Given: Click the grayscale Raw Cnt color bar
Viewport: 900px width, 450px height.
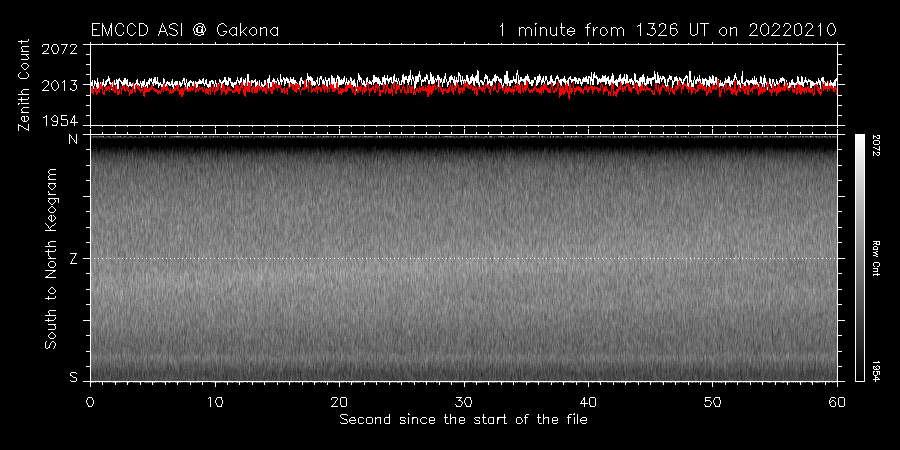Looking at the screenshot, I should click(859, 258).
